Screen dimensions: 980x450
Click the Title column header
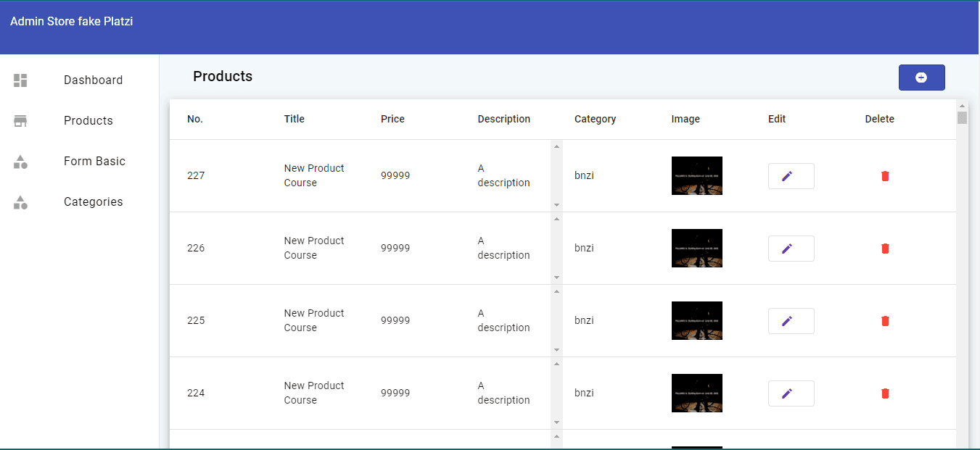(295, 119)
